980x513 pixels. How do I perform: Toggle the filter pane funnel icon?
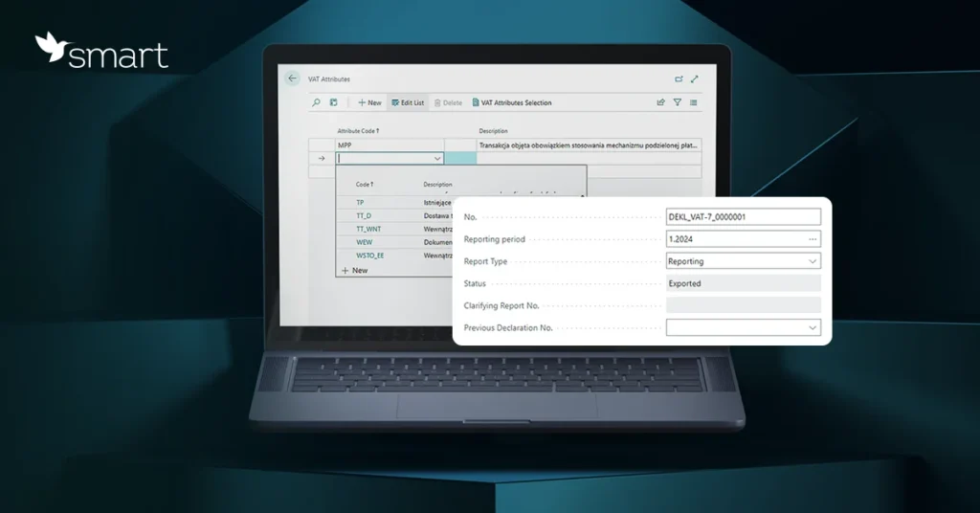(x=677, y=102)
